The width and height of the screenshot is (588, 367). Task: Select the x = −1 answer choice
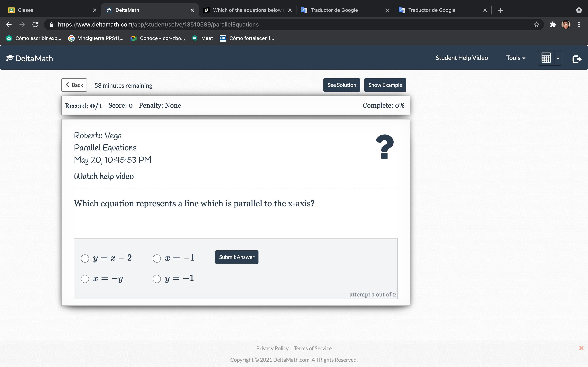[x=157, y=258]
